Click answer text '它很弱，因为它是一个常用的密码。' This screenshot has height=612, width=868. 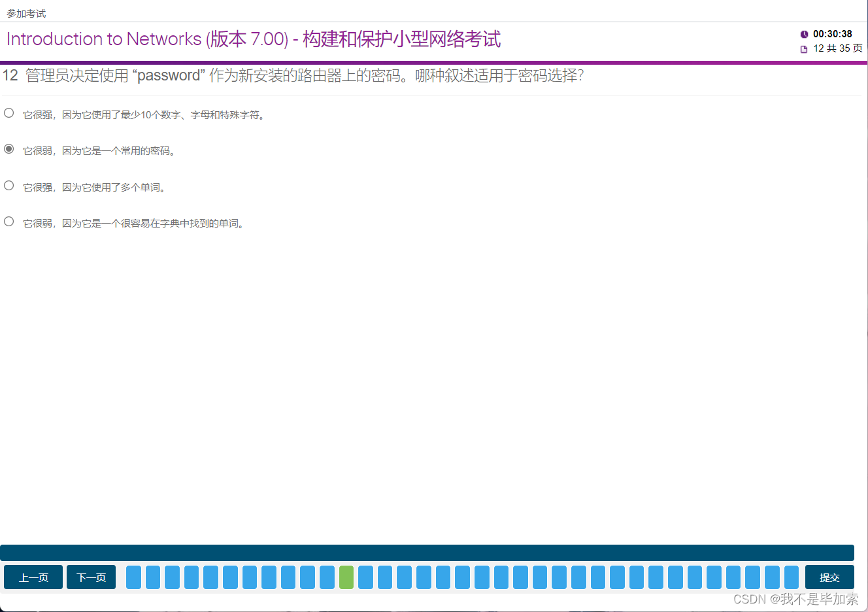pyautogui.click(x=100, y=151)
